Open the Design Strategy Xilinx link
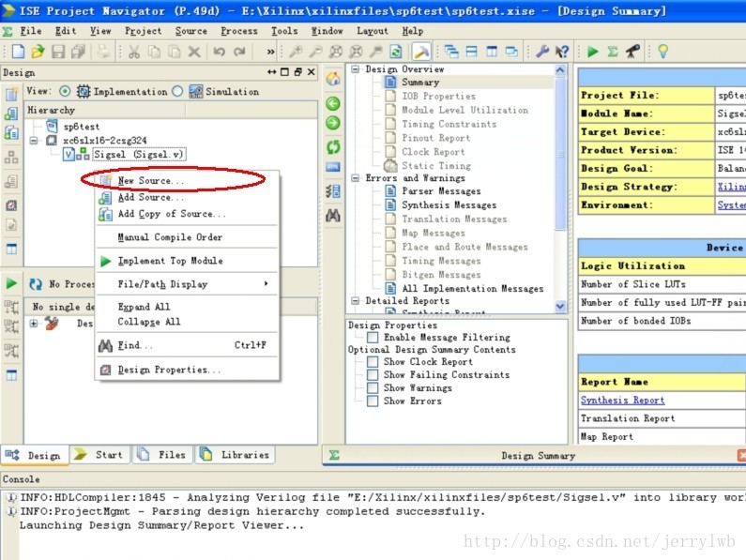746x560 pixels. pos(731,187)
